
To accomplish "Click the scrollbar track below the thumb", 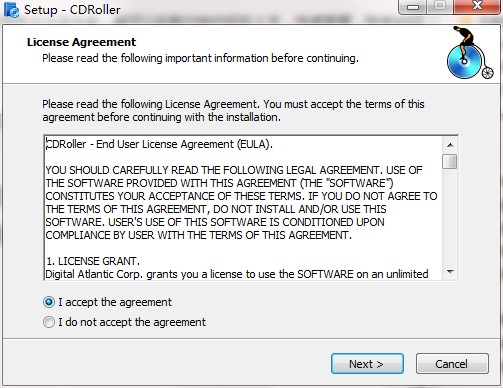I will click(x=450, y=217).
